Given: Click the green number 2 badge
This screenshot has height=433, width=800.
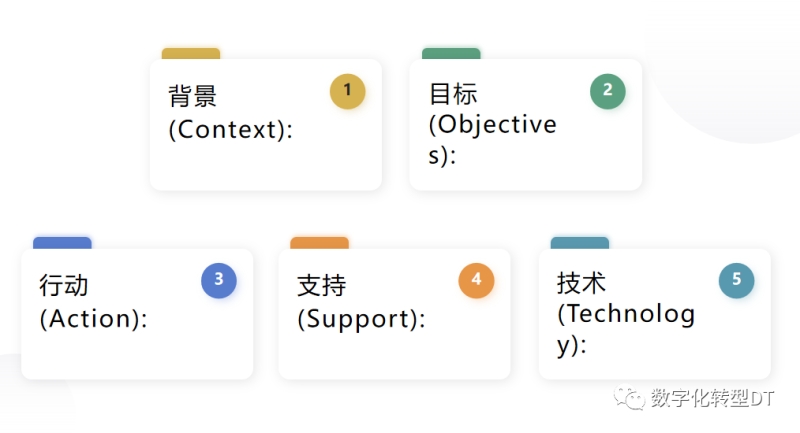Looking at the screenshot, I should pos(607,91).
